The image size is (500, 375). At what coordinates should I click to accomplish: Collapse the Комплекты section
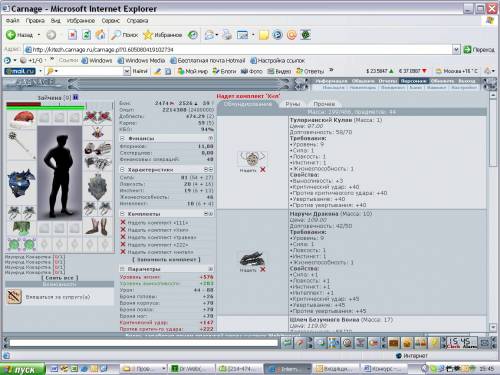[122, 213]
